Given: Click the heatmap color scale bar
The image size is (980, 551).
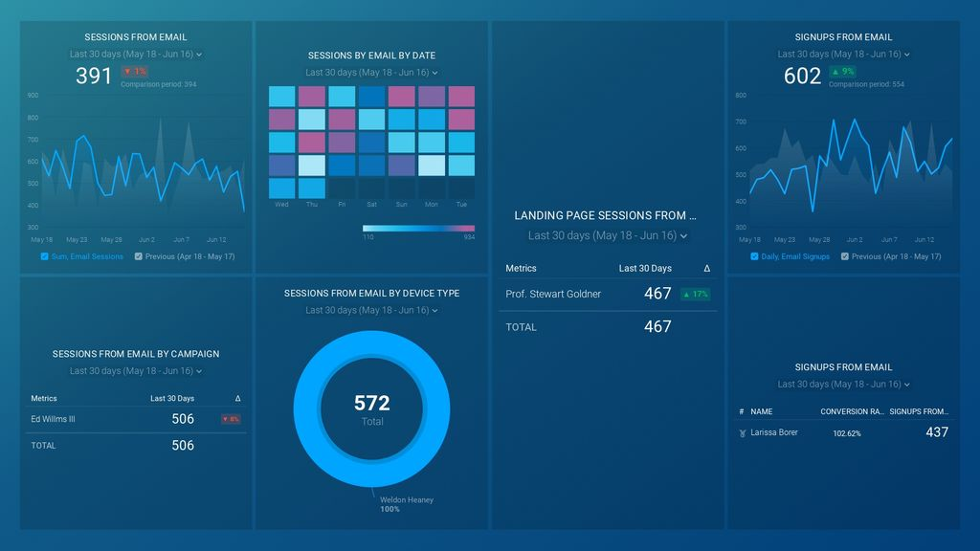Looking at the screenshot, I should [x=418, y=228].
